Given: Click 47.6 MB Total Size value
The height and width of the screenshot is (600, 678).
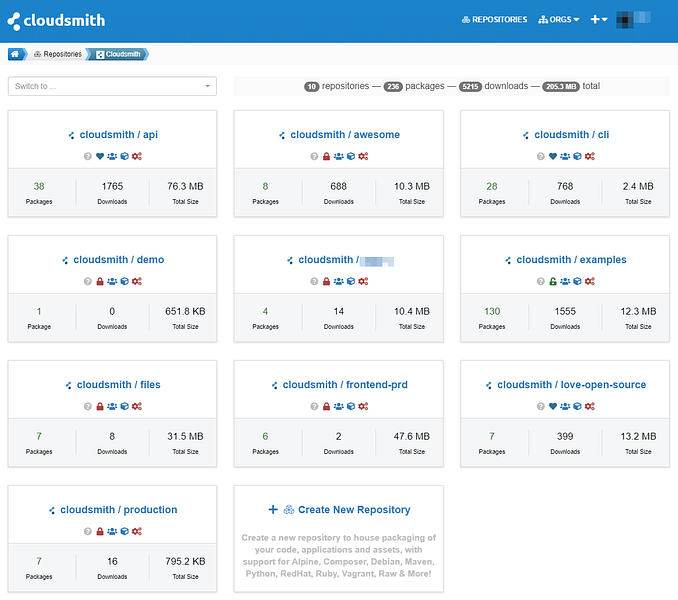Looking at the screenshot, I should (x=412, y=436).
